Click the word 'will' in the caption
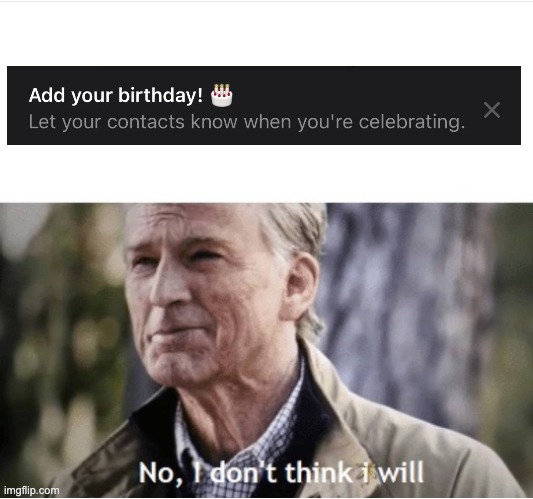The image size is (533, 499). click(x=401, y=472)
